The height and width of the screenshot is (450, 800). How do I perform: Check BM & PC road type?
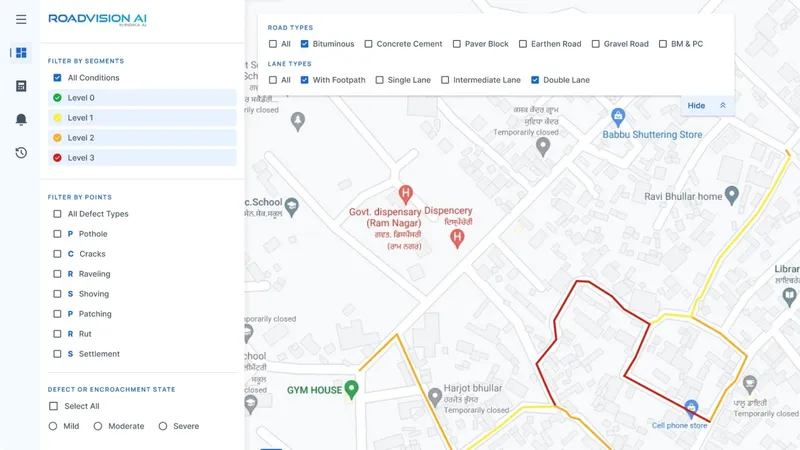(x=663, y=44)
